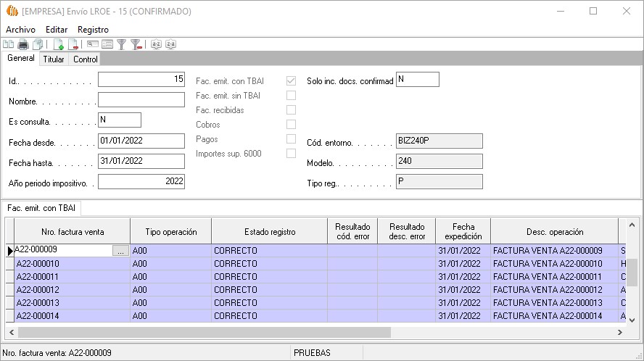Image resolution: width=644 pixels, height=361 pixels.
Task: Switch to the Titular tab
Action: point(54,59)
